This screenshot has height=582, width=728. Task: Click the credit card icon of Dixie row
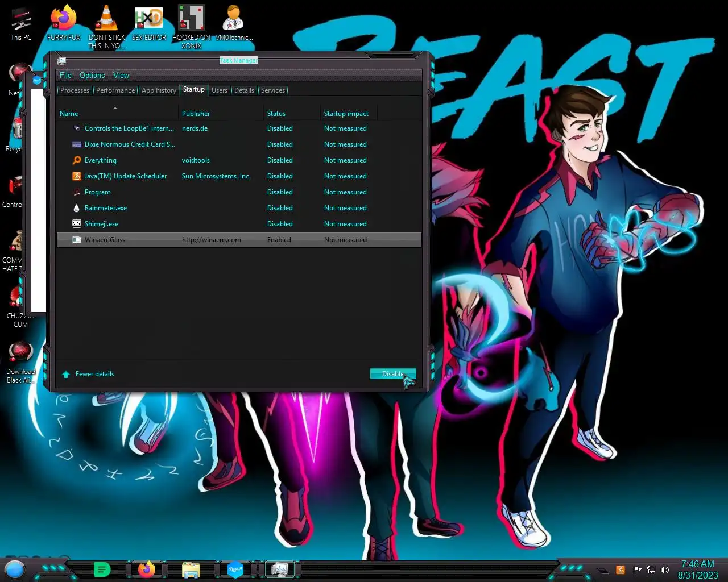tap(77, 144)
